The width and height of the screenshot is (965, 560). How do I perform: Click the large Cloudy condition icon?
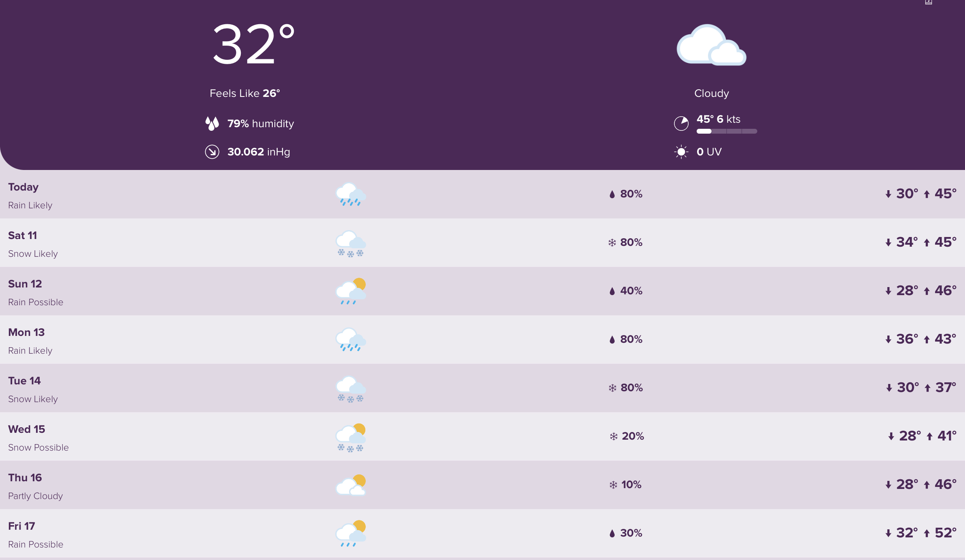click(x=711, y=45)
